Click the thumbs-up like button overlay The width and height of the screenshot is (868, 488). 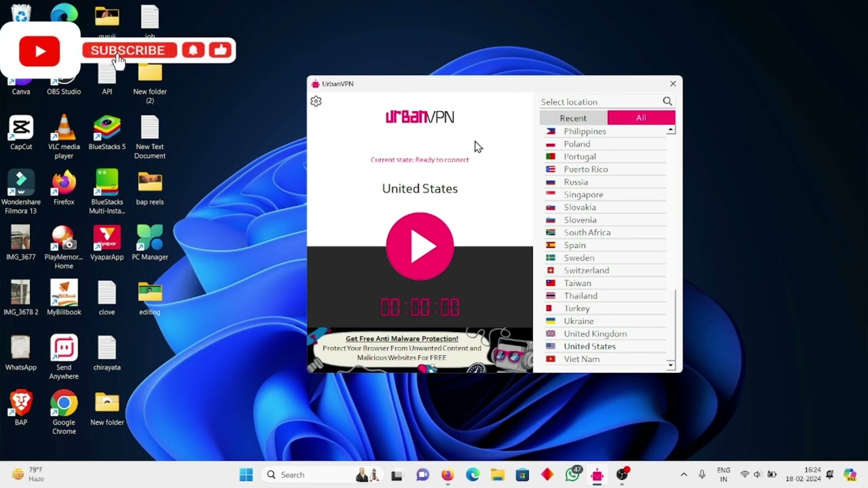point(220,50)
